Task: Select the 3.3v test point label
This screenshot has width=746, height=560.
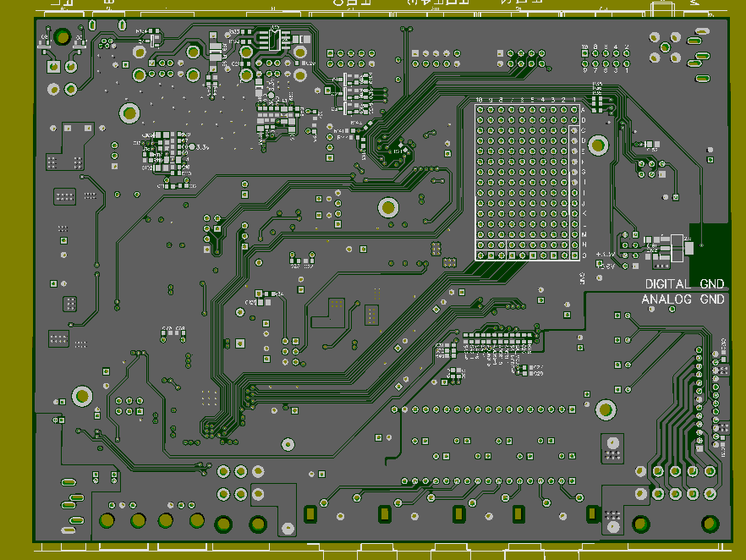Action: (x=200, y=147)
